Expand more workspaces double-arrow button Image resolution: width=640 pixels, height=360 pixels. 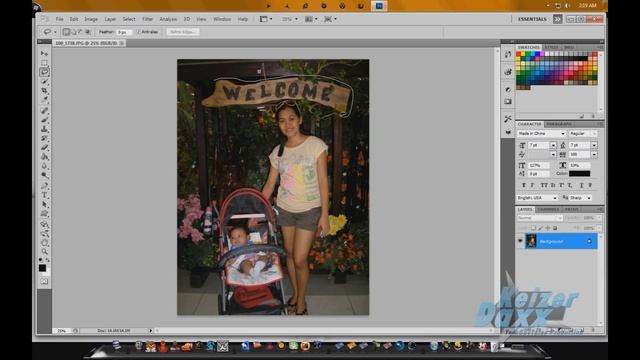(558, 19)
